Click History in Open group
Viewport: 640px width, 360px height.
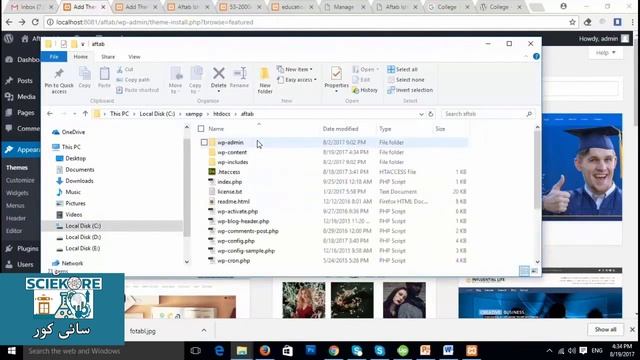(364, 90)
